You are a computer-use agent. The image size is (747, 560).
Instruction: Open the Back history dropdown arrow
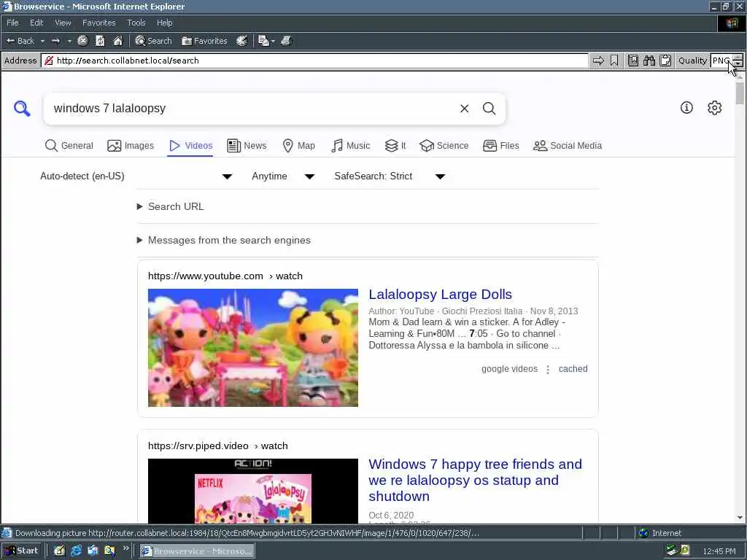(x=42, y=41)
